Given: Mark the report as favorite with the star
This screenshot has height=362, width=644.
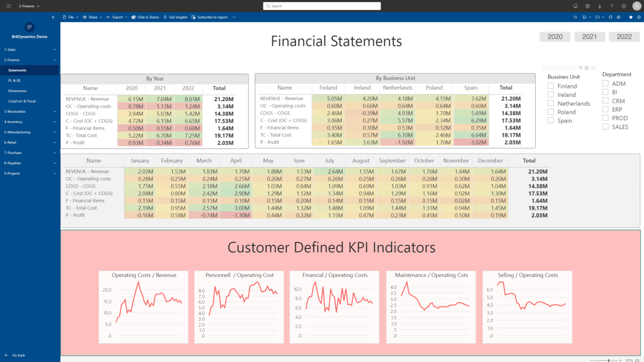Looking at the screenshot, I should (630, 17).
